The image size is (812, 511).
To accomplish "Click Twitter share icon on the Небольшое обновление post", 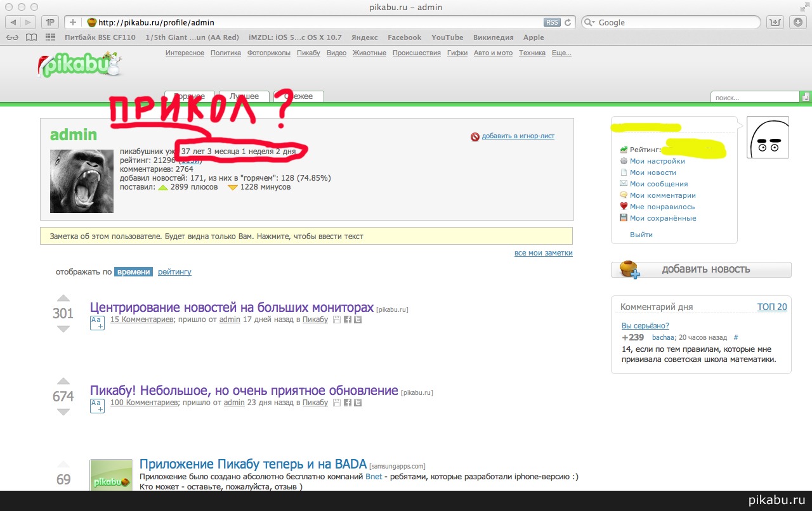I will [x=358, y=403].
